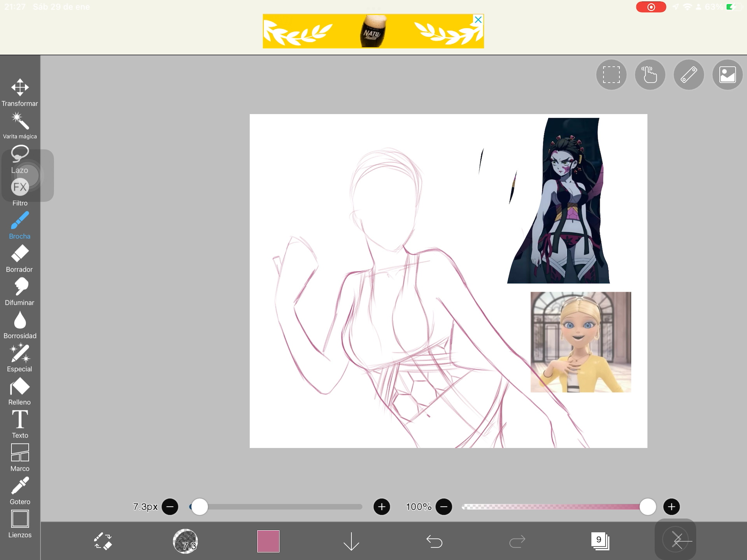Select the Brocha brush tool
747x560 pixels.
pyautogui.click(x=20, y=226)
